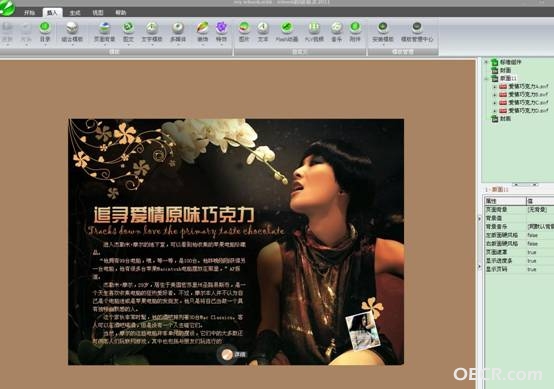Click the red SWF icon beside 爱情巧克力A.swf
Viewport: 554px width, 389px height.
(503, 87)
